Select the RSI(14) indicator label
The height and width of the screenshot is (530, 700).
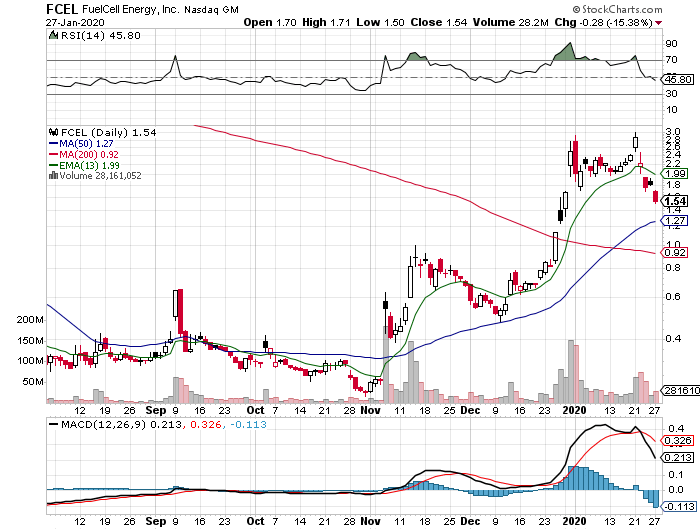90,34
